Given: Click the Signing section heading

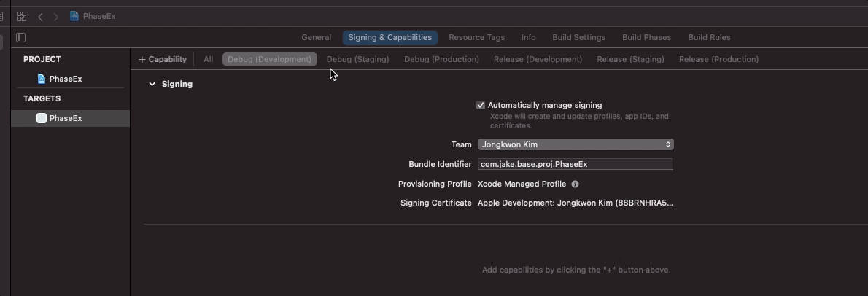Looking at the screenshot, I should pyautogui.click(x=177, y=84).
